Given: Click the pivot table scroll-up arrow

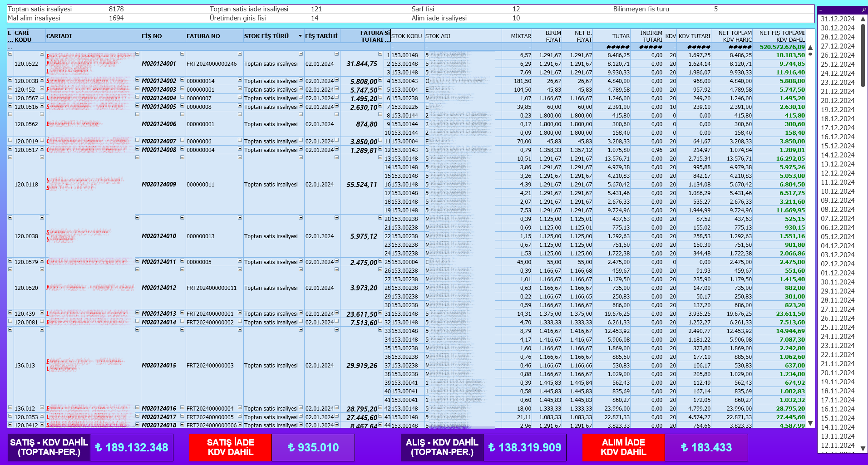Looking at the screenshot, I should click(810, 48).
